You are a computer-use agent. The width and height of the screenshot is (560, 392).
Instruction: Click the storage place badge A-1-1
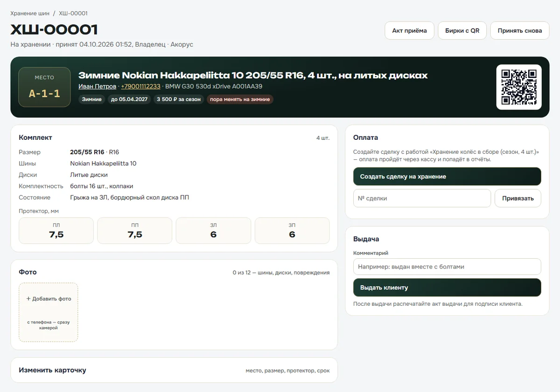[44, 87]
